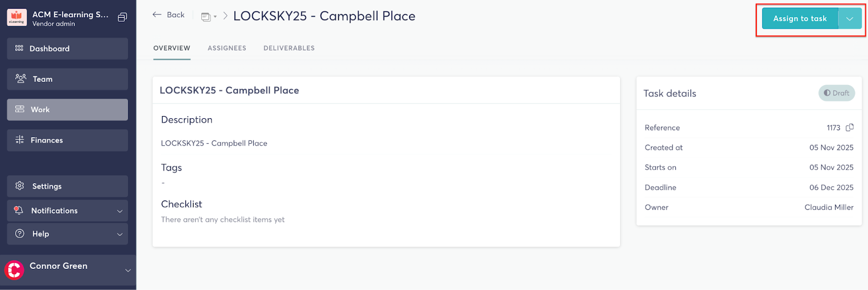Screen dimensions: 868x290
Task: Select the Overview tab
Action: (x=172, y=48)
